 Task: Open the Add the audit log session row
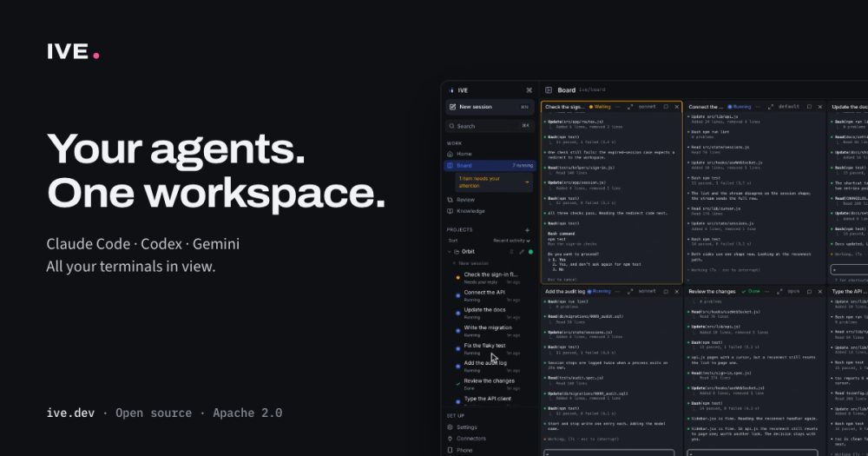coord(490,367)
